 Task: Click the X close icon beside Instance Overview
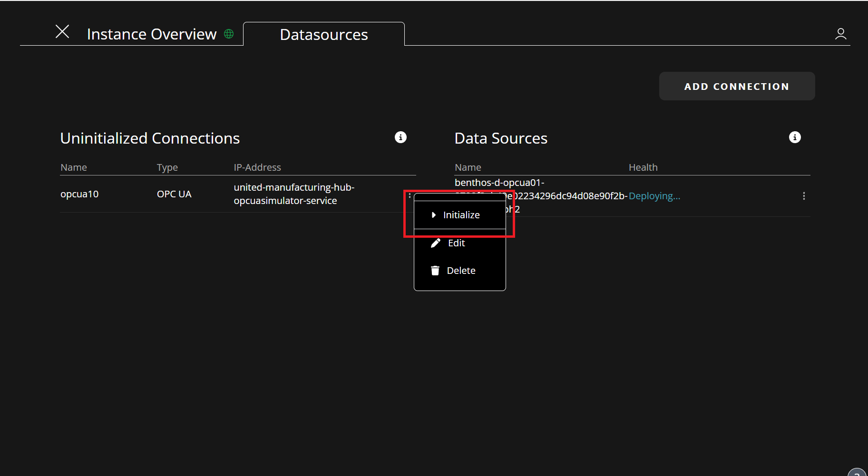click(62, 32)
